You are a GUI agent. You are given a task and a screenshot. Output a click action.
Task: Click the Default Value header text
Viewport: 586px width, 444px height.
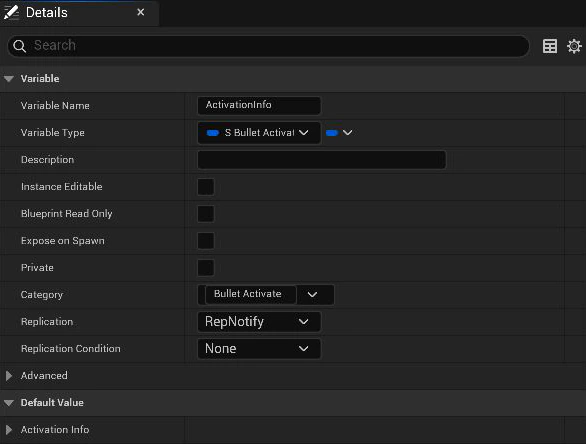coord(52,403)
